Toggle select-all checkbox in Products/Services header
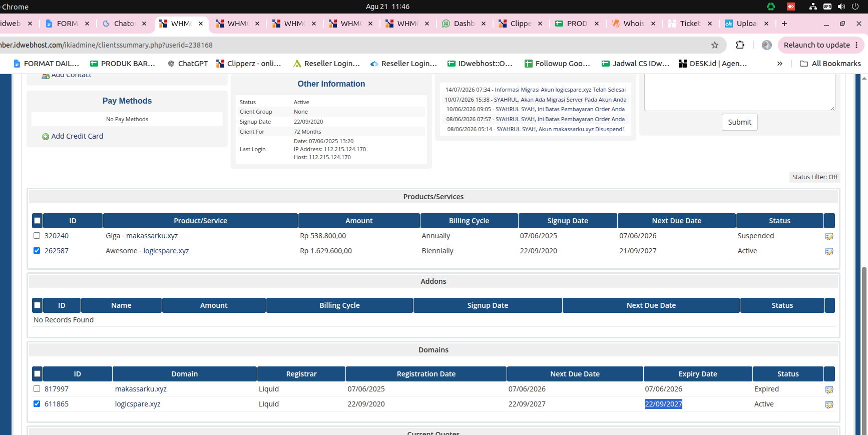 click(x=37, y=221)
